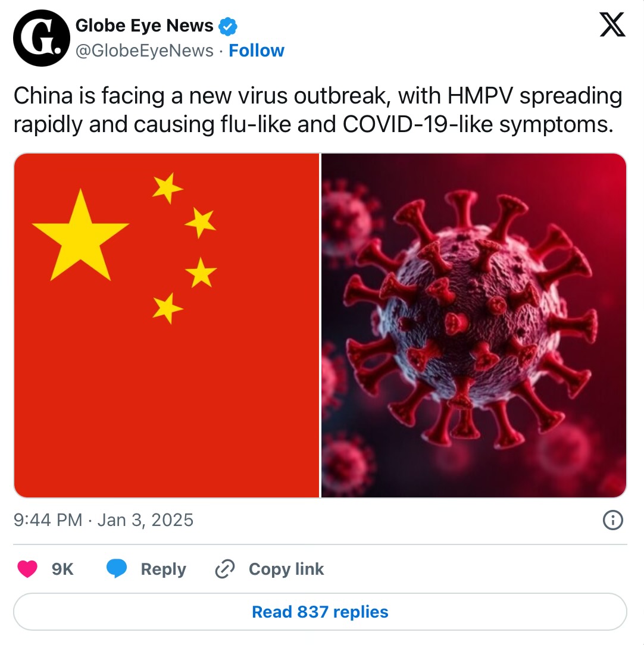Click the Copy link text
This screenshot has width=644, height=645.
tap(286, 569)
